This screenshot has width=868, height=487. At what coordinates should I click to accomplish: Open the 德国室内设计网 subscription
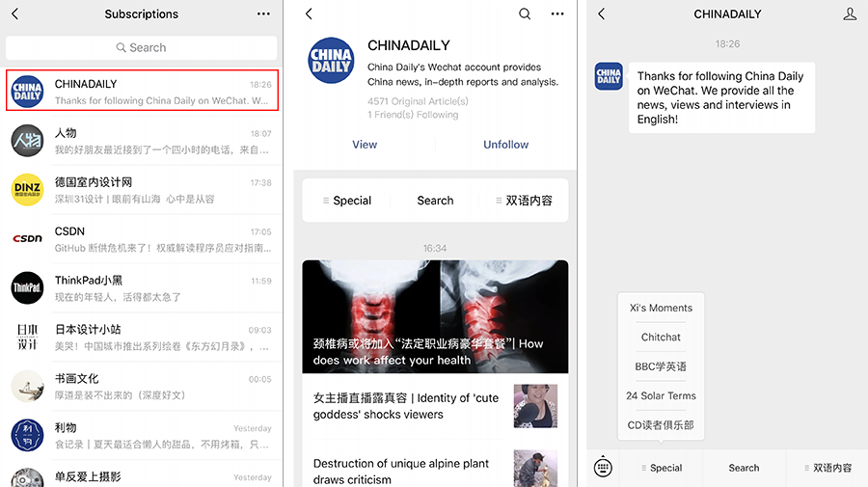coord(142,190)
